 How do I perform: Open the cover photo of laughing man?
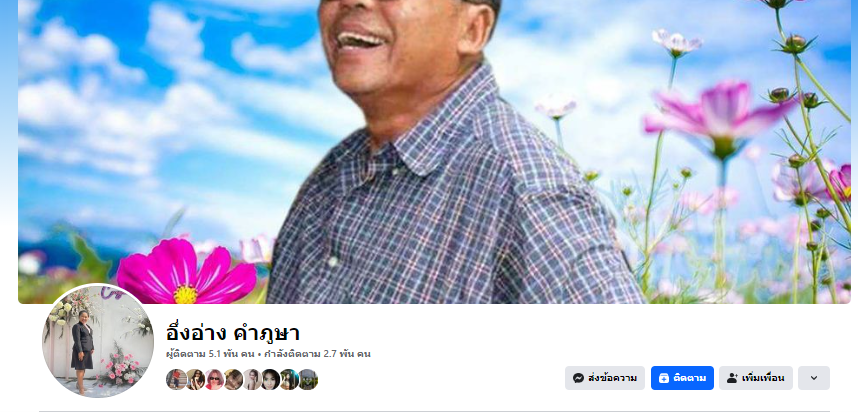pyautogui.click(x=434, y=152)
